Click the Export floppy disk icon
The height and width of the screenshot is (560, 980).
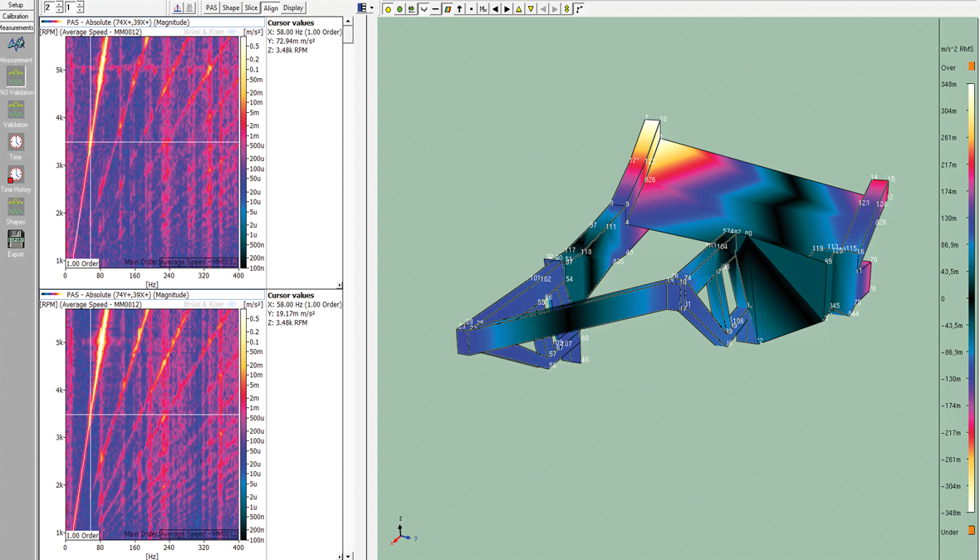click(16, 238)
